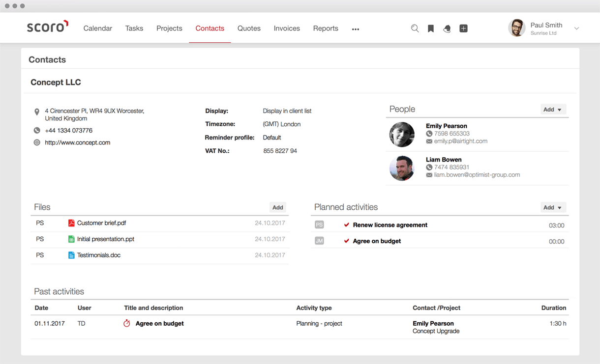Toggle checkmark for Renew license agreement
This screenshot has height=364, width=600.
click(x=347, y=225)
